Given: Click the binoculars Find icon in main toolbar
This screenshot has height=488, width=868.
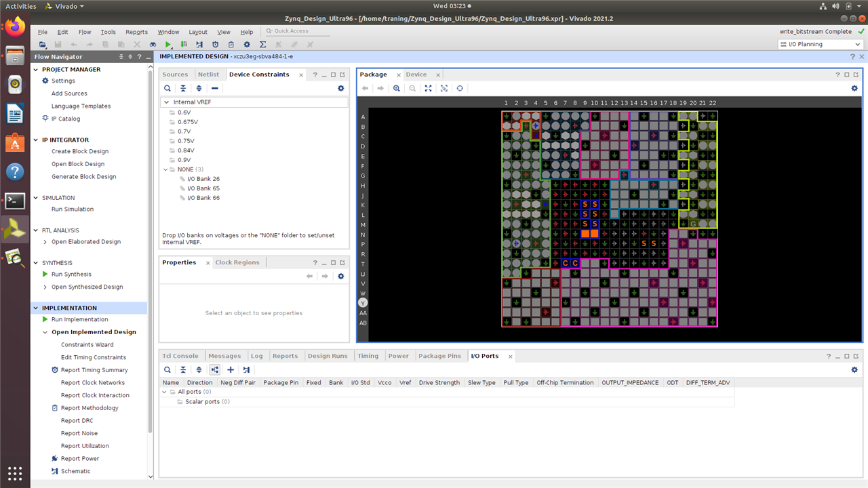Looking at the screenshot, I should 153,44.
